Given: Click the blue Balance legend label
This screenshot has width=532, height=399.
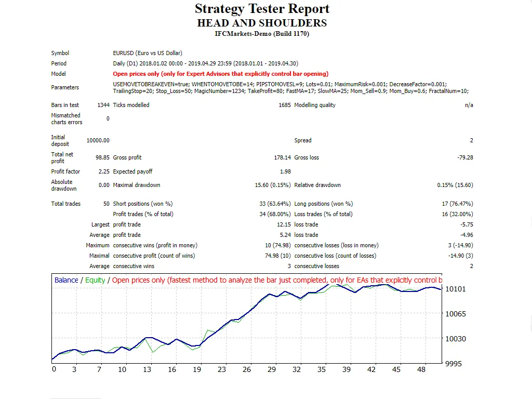Looking at the screenshot, I should [66, 280].
